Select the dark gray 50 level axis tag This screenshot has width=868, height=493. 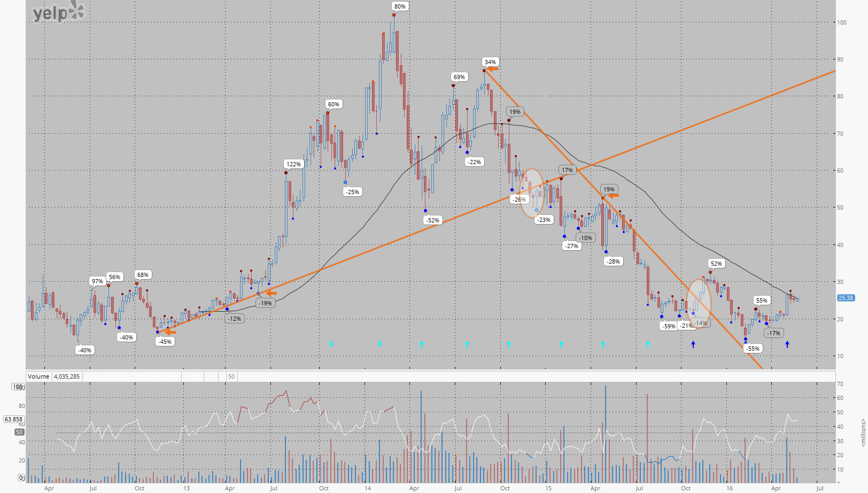19,432
